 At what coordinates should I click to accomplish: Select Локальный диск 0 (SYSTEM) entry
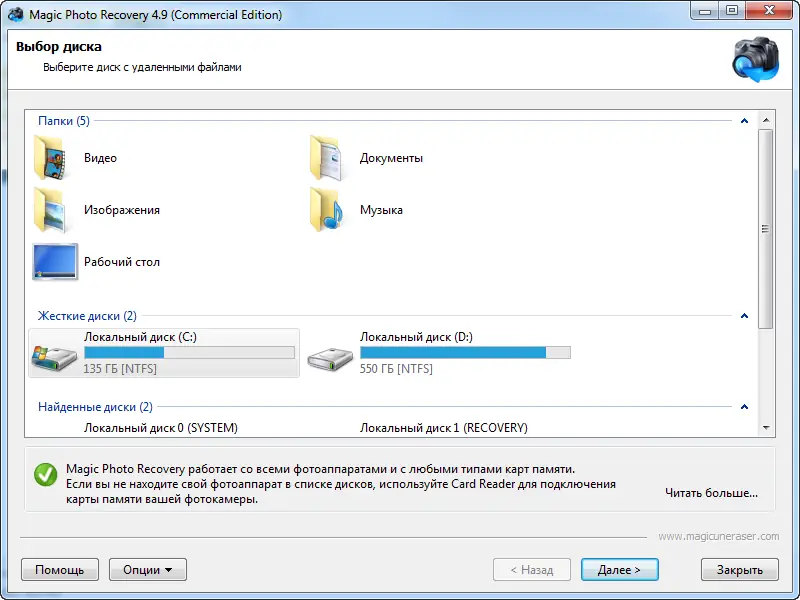click(161, 428)
